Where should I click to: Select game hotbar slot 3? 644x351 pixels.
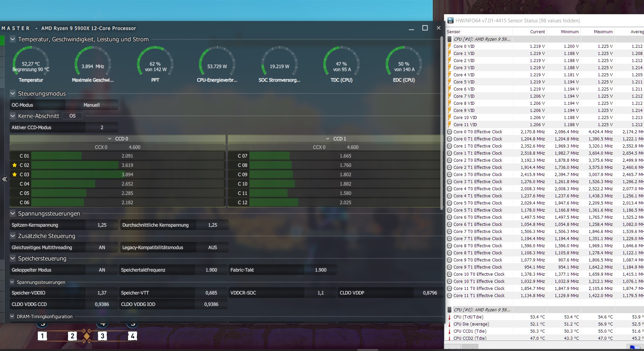(x=102, y=336)
